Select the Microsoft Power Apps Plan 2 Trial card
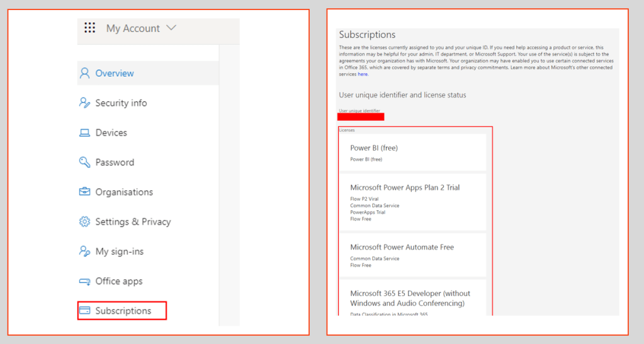 pos(413,203)
